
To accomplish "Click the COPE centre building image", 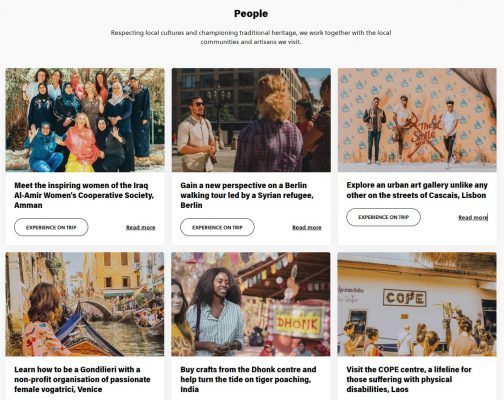I will (x=417, y=304).
